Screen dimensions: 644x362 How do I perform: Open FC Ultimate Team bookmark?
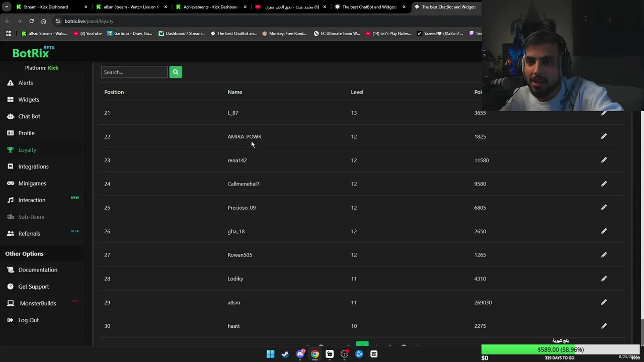coord(337,33)
